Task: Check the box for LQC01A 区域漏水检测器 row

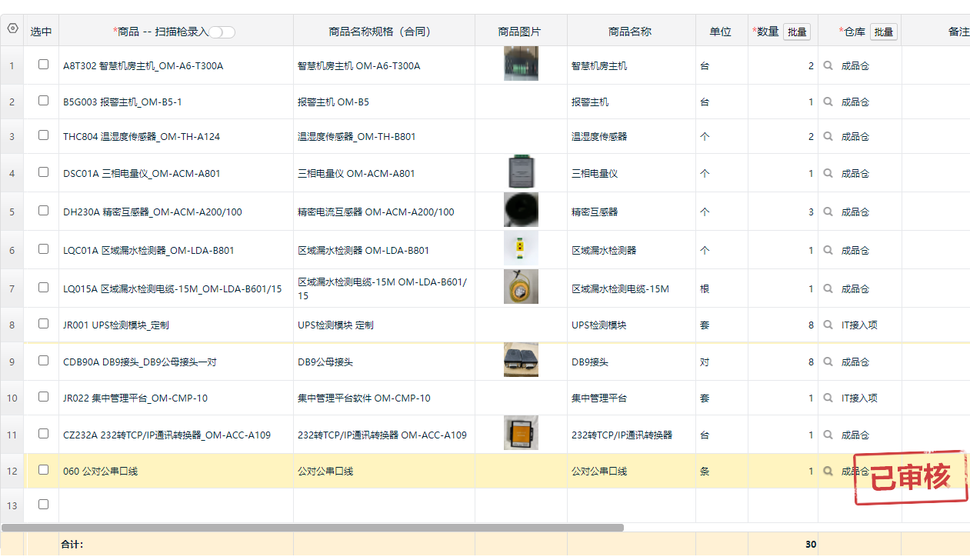Action: [x=43, y=249]
